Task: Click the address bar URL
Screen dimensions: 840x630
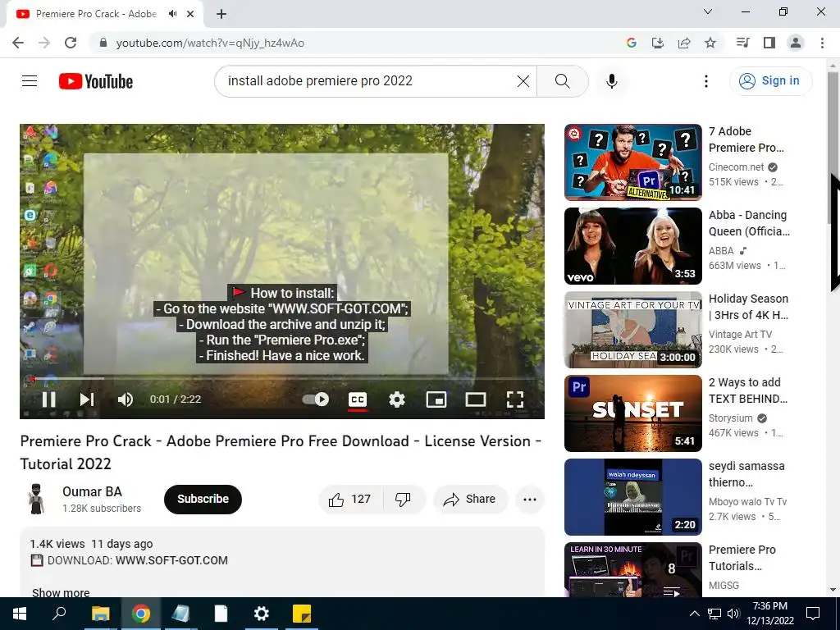Action: (x=210, y=43)
